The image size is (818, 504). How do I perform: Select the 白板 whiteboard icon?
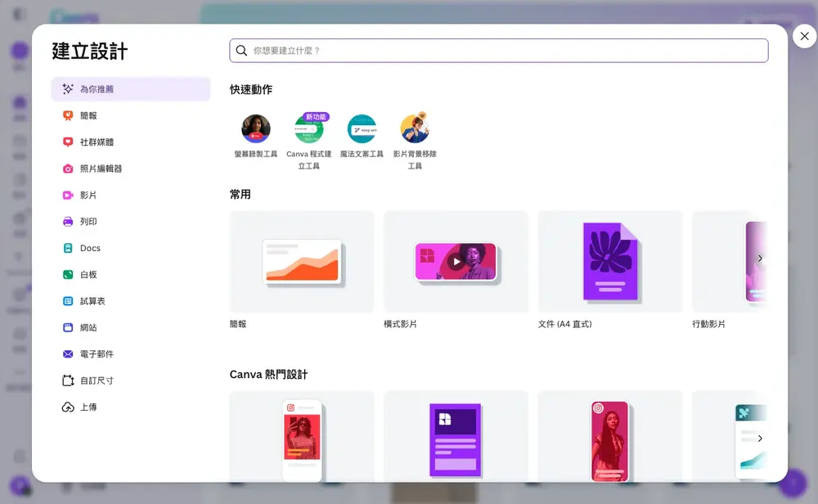click(68, 274)
